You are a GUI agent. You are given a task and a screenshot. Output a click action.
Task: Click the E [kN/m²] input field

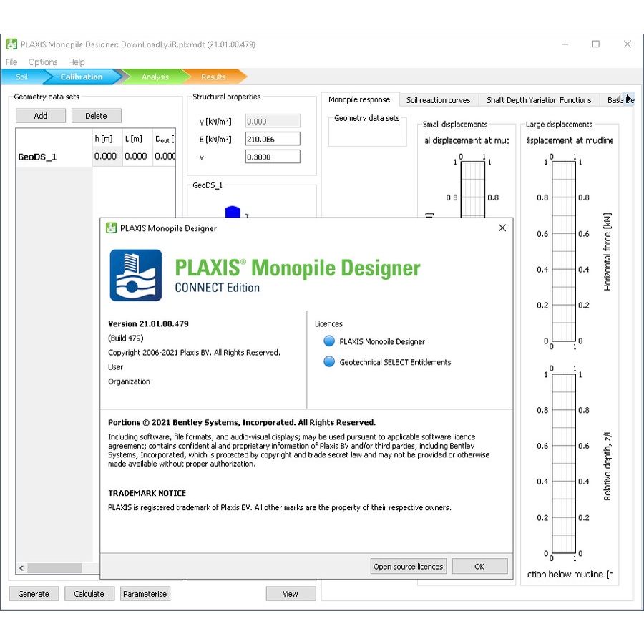(272, 139)
